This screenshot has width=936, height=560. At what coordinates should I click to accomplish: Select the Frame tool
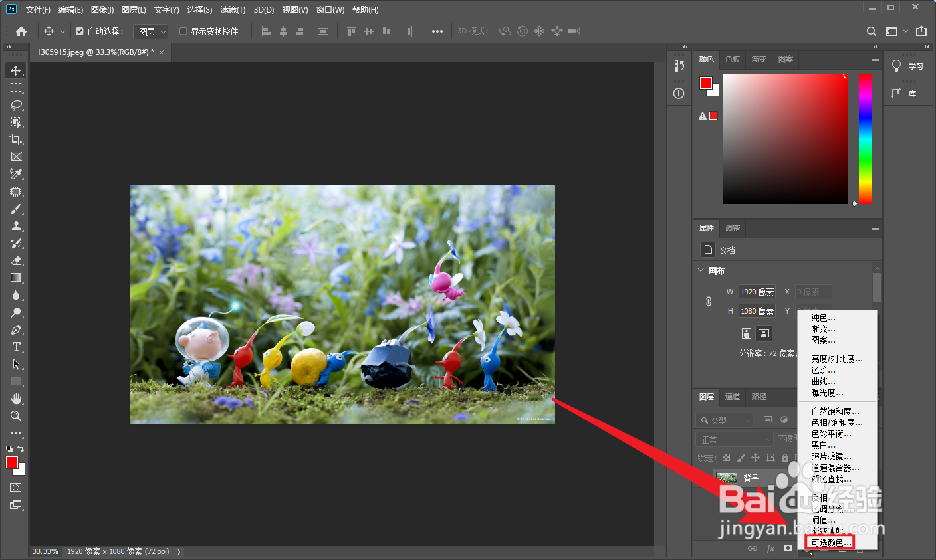(x=16, y=157)
